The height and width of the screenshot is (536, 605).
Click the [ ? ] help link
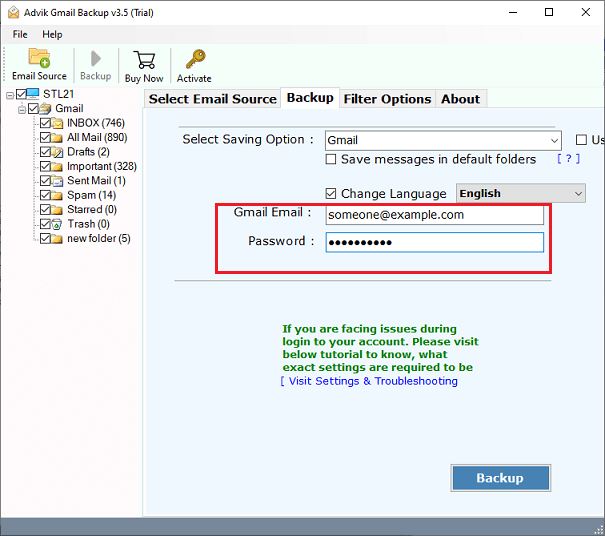[568, 159]
